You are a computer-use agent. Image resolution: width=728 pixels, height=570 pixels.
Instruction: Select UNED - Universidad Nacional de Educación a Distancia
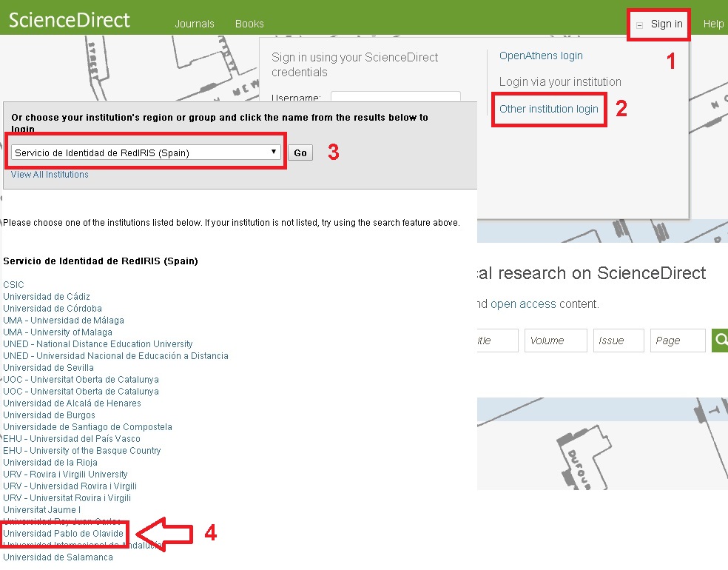pos(115,356)
